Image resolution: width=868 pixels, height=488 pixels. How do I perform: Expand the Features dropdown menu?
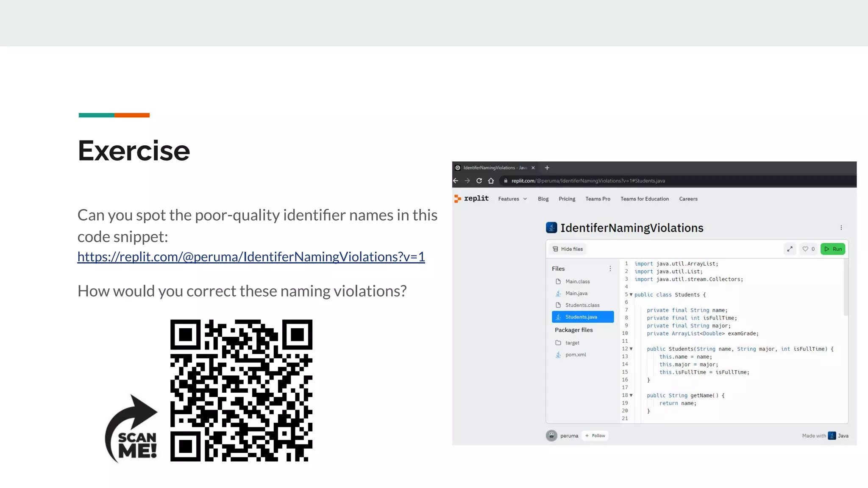click(512, 199)
